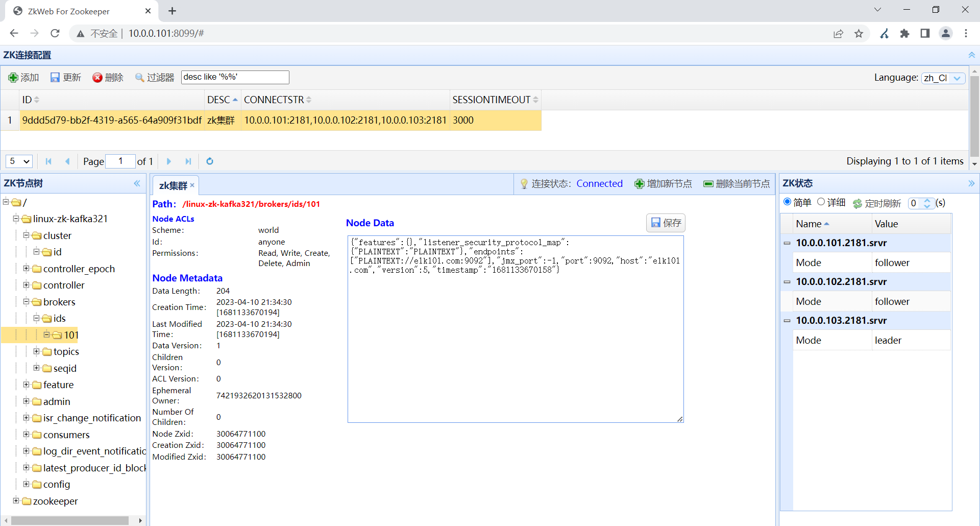The image size is (980, 526).
Task: Expand the controller_epoch tree node
Action: tap(26, 269)
